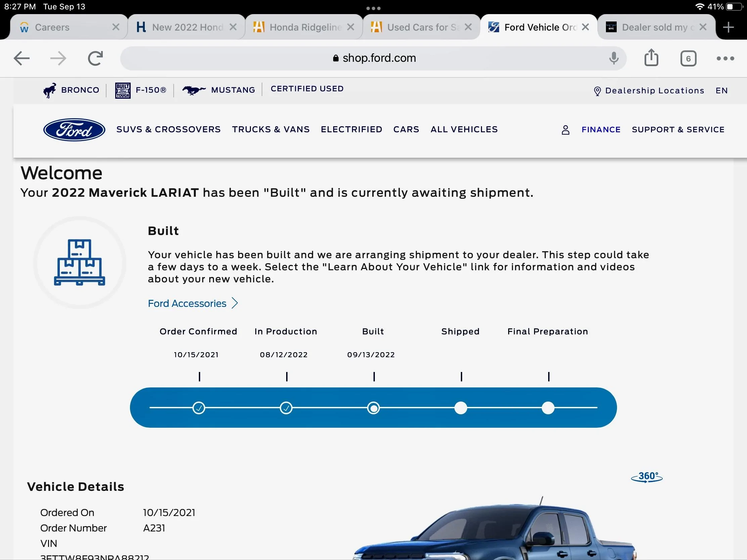Select the Final Preparation progress marker
The height and width of the screenshot is (560, 747).
(x=548, y=408)
